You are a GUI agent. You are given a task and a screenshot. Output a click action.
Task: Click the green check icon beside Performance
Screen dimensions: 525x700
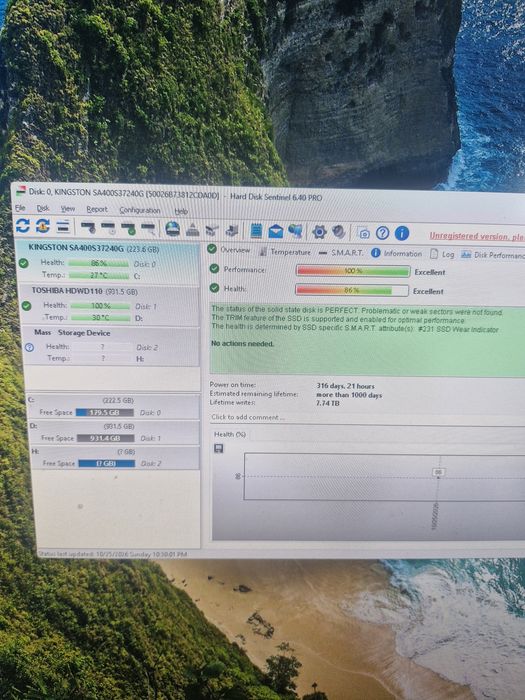214,269
